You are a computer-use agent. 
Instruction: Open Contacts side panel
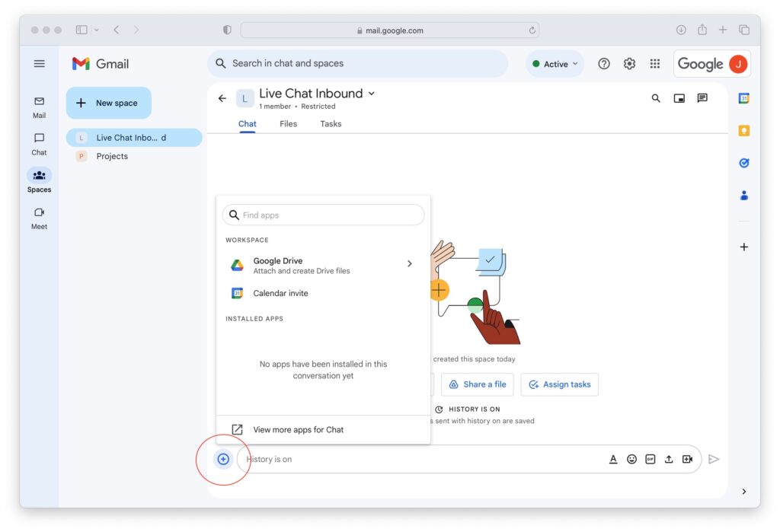743,196
